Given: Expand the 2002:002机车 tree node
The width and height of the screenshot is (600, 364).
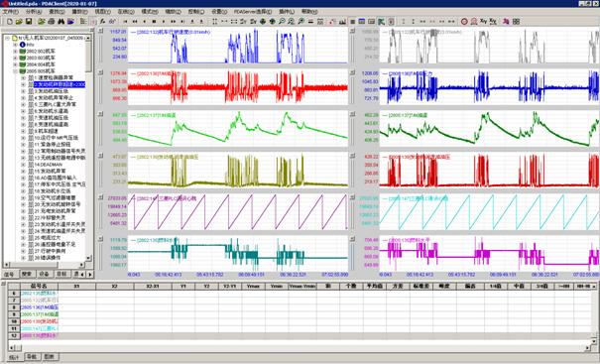Looking at the screenshot, I should point(15,52).
